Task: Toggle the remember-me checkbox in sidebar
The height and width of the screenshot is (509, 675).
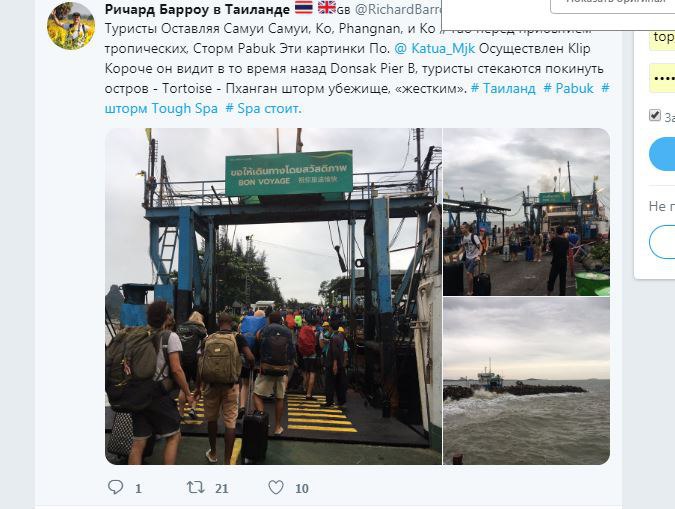Action: [x=655, y=115]
